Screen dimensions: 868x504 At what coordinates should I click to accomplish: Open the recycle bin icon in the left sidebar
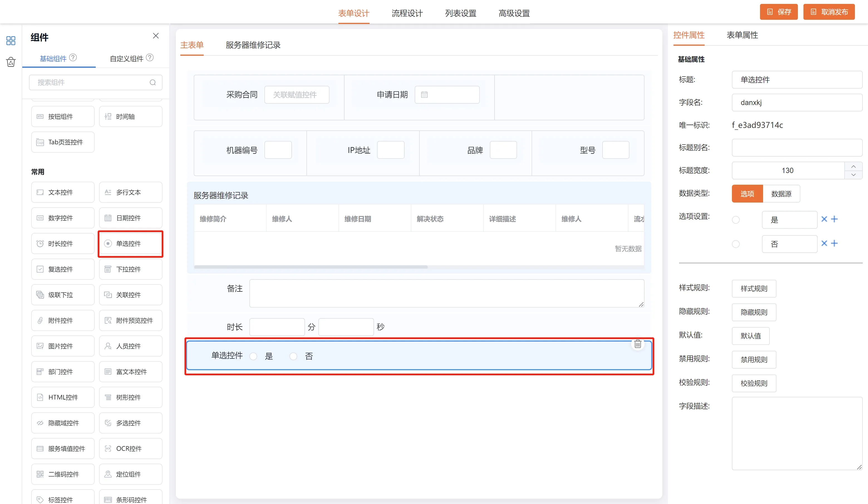[x=11, y=62]
